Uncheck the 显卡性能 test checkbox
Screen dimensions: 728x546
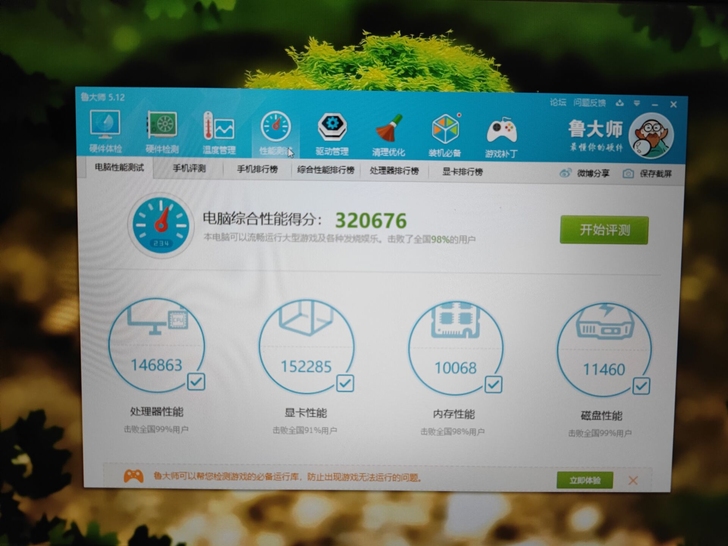click(345, 383)
